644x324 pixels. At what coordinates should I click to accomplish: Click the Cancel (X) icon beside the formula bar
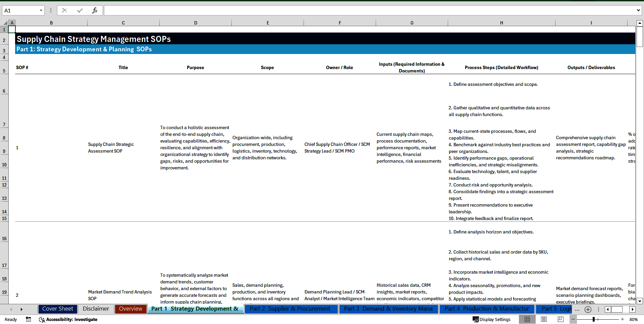(x=64, y=10)
